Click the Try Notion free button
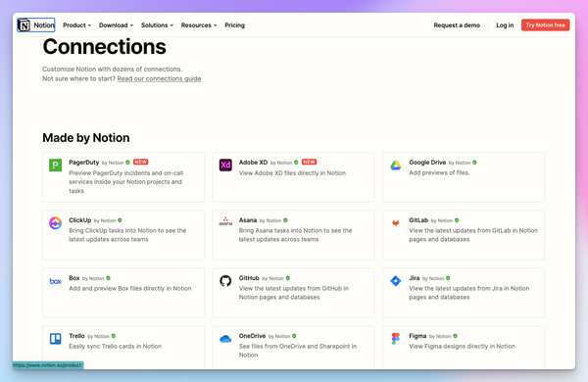This screenshot has width=588, height=382. click(x=545, y=25)
